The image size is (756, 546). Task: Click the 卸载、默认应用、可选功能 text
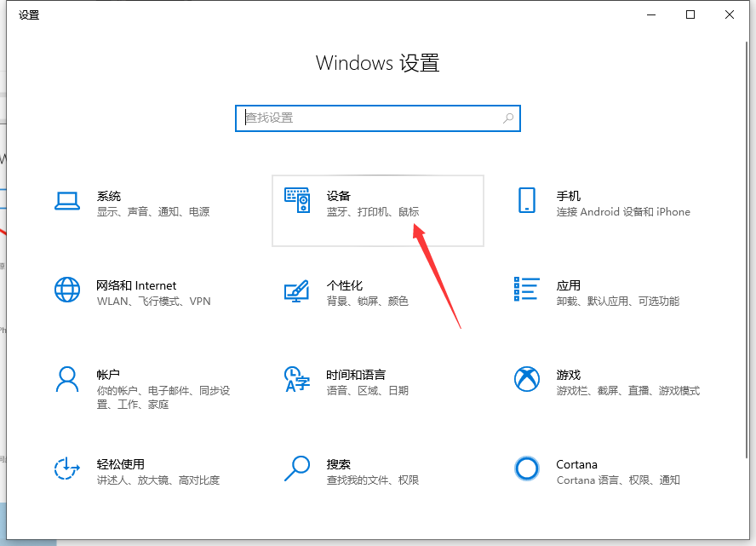[x=618, y=302]
